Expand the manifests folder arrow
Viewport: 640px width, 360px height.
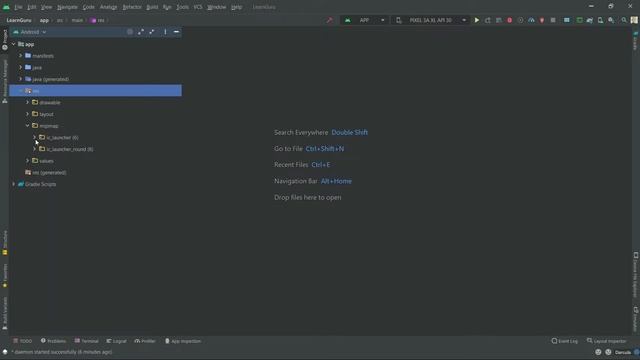coord(20,56)
